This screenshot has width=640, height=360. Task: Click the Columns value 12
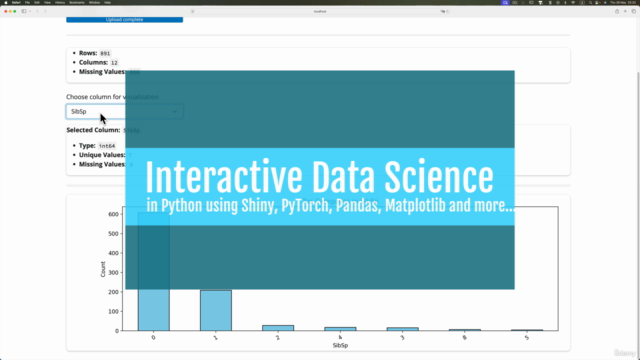coord(114,62)
